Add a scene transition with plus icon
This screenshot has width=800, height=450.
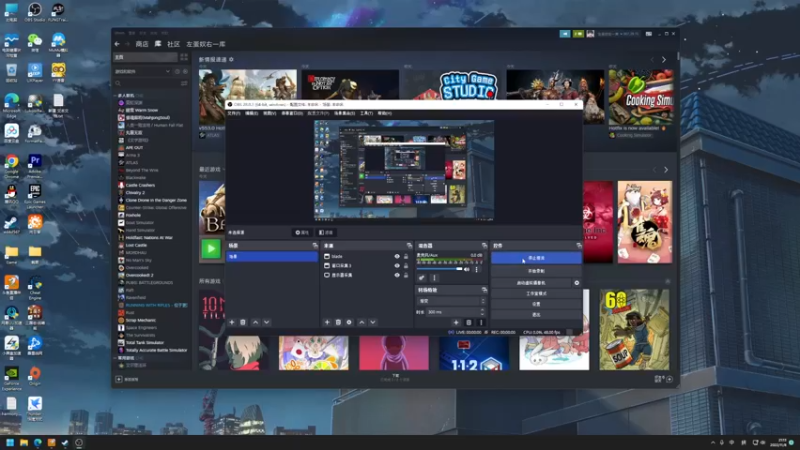point(456,322)
